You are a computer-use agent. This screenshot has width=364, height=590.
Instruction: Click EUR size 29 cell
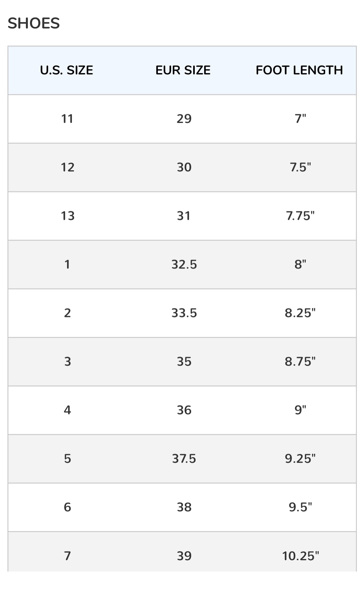pyautogui.click(x=183, y=119)
